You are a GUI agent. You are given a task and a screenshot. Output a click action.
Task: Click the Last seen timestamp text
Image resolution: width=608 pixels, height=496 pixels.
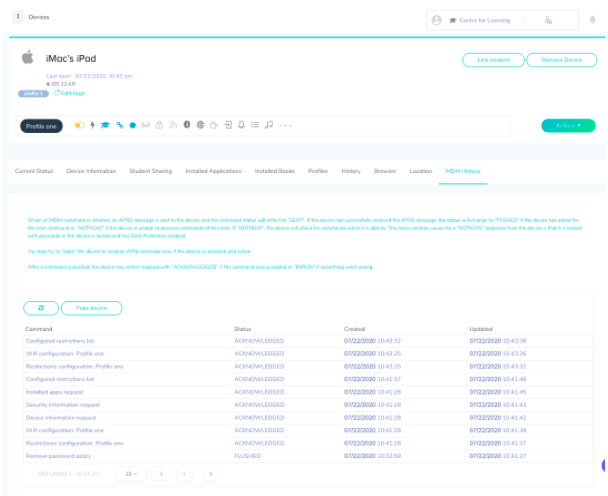[x=89, y=76]
